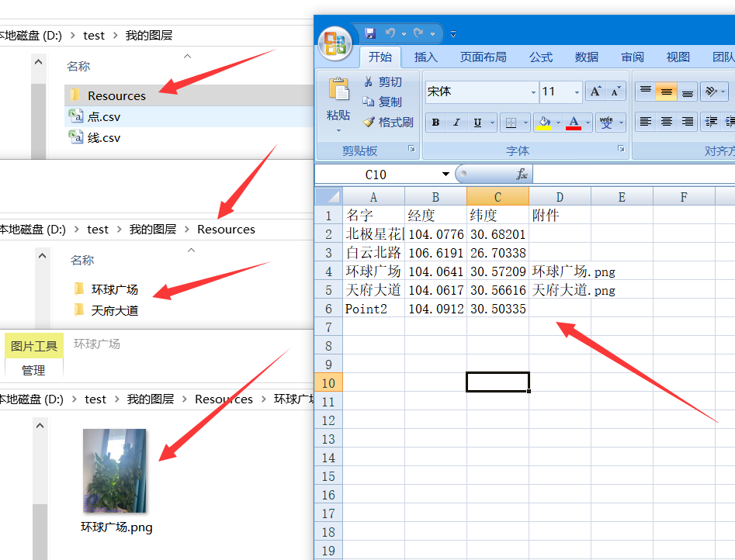This screenshot has height=560, width=735.
Task: Apply cell borders icon
Action: click(x=511, y=123)
